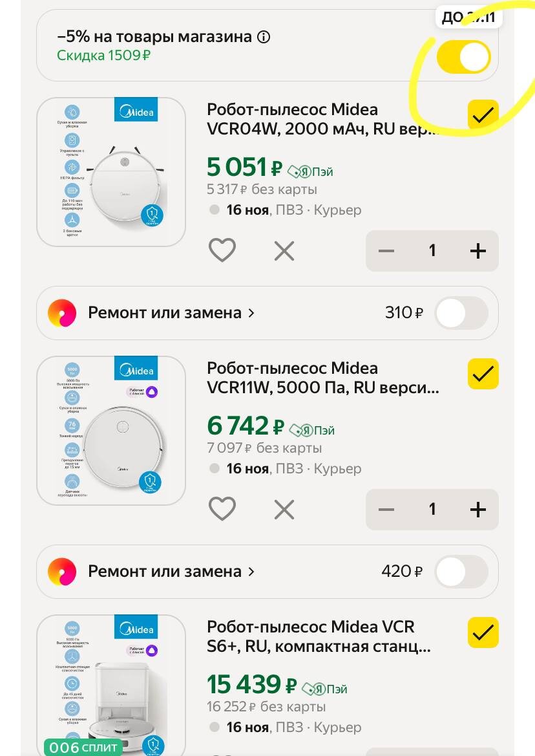
Task: Click info icon next to store discount
Action: 264,37
